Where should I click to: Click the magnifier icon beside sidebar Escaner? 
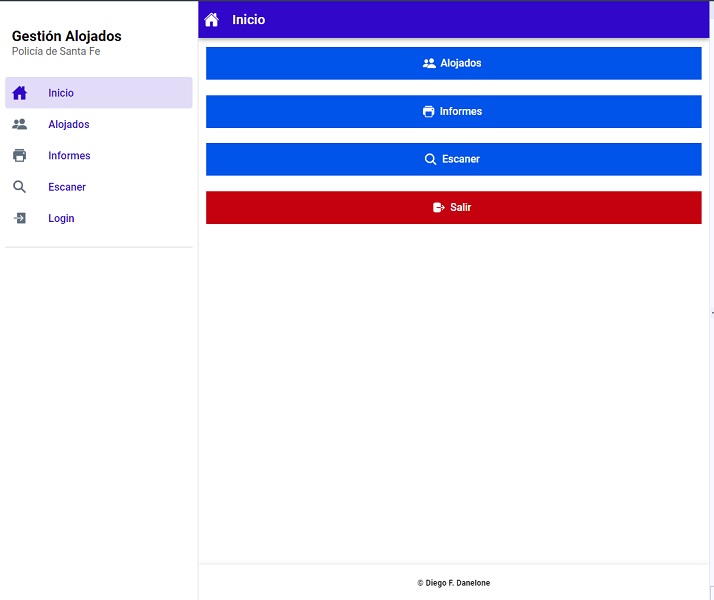pyautogui.click(x=19, y=187)
